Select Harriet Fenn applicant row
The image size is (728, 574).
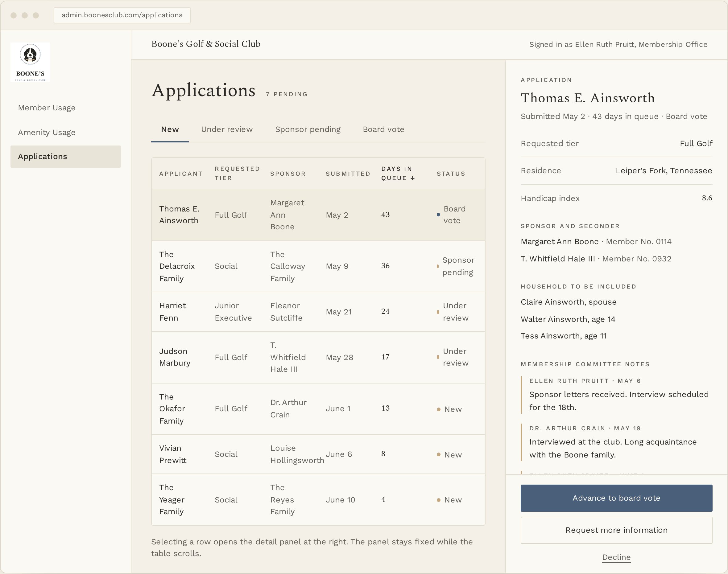click(x=318, y=312)
